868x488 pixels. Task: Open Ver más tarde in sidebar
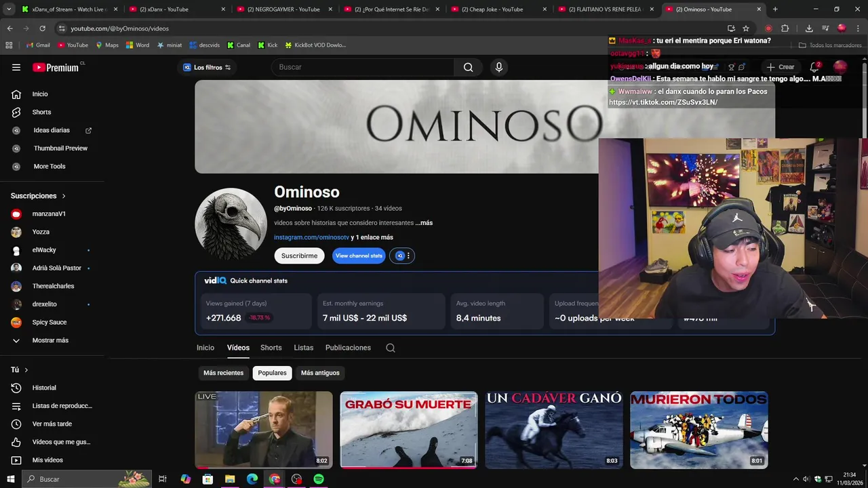pos(52,424)
